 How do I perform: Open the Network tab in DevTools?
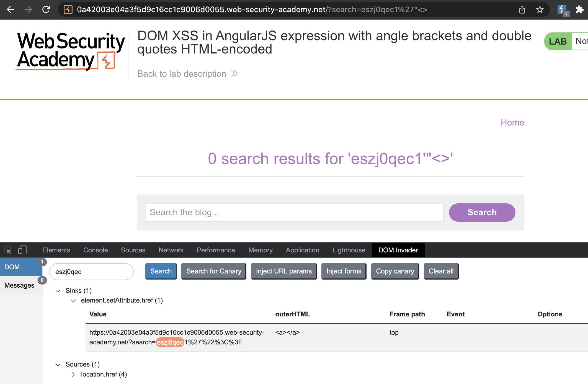(x=171, y=250)
